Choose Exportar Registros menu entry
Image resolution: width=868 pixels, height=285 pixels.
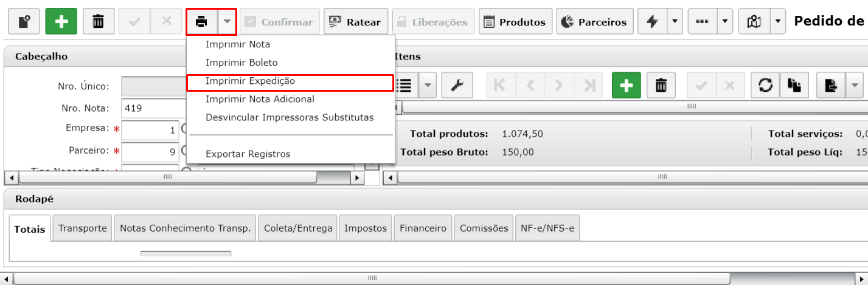pos(248,154)
